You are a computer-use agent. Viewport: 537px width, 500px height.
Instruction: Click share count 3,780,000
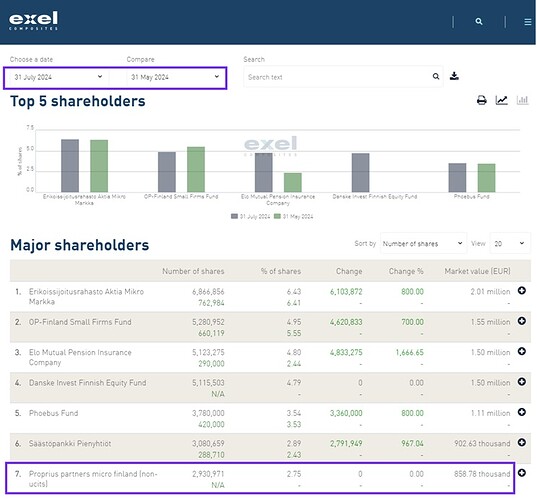coord(208,413)
